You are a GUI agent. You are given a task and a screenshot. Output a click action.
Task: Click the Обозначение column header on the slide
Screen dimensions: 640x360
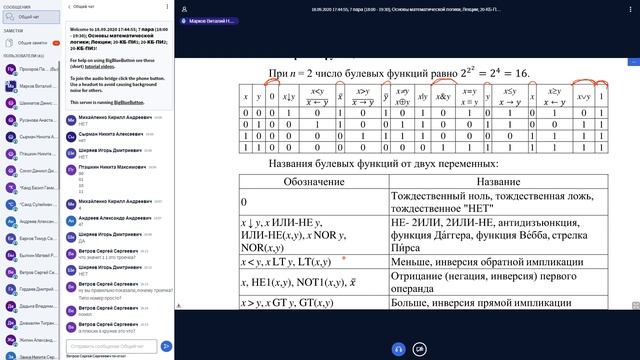314,182
